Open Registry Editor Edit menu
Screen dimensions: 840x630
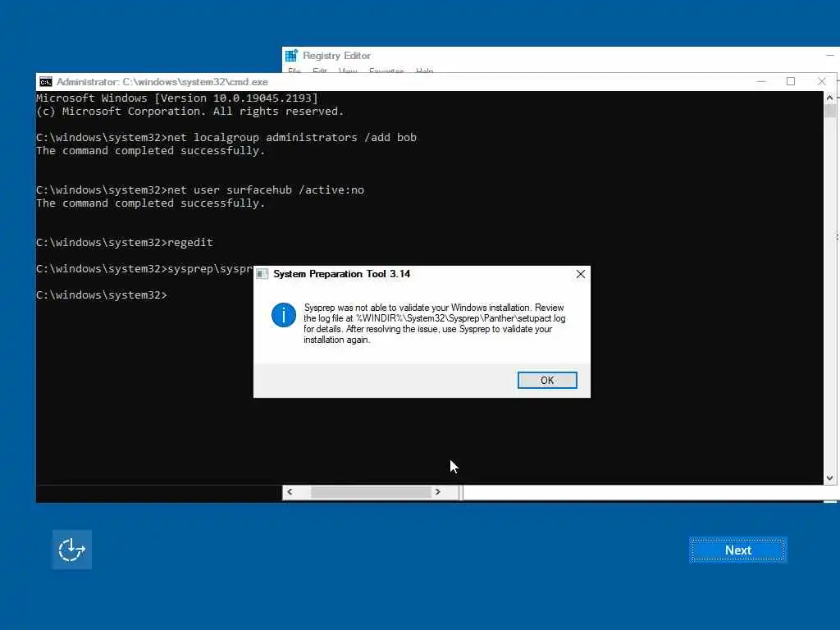click(x=320, y=71)
